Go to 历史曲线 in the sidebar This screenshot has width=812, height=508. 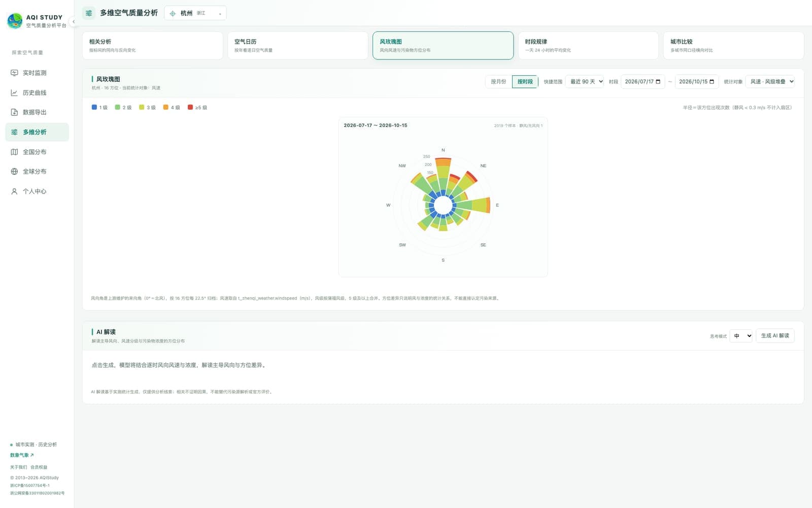(37, 93)
